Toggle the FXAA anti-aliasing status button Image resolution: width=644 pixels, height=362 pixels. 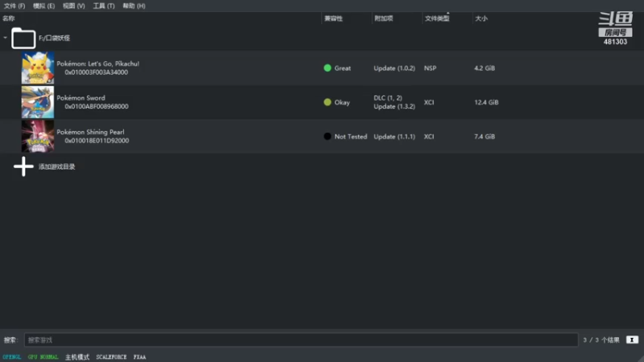tap(139, 357)
